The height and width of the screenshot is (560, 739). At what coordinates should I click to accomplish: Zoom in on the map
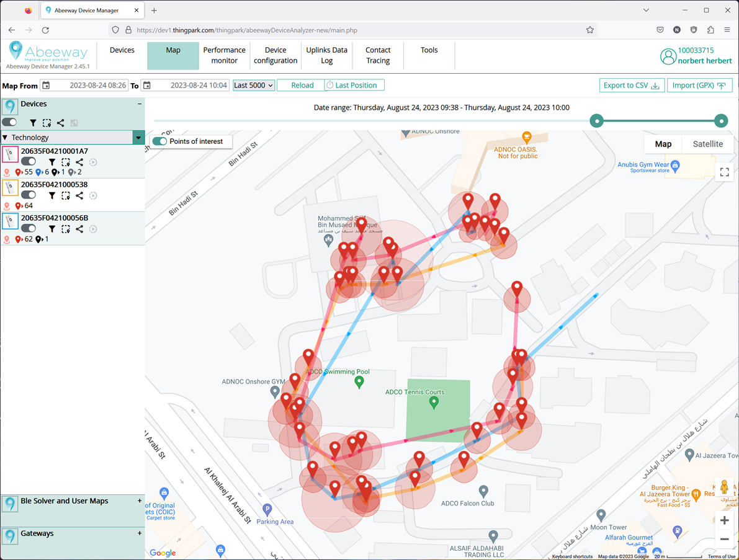pos(724,520)
